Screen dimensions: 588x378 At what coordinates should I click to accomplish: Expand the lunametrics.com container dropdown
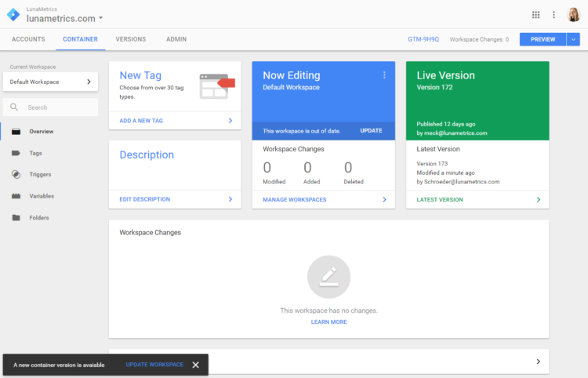pos(100,18)
